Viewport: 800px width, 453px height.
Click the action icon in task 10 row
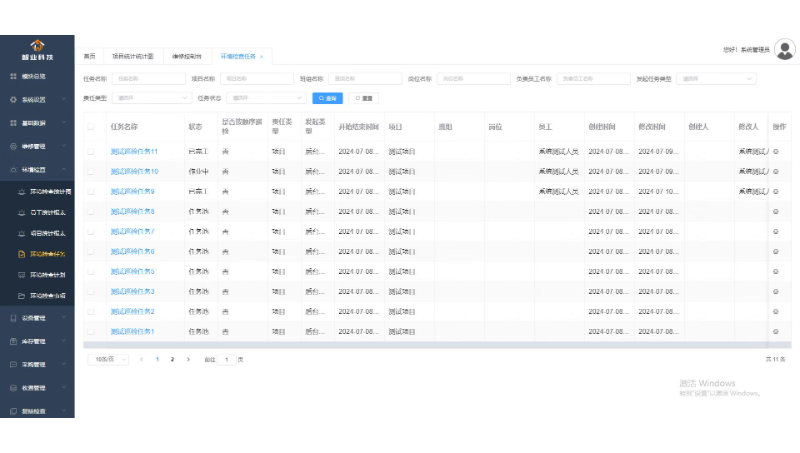[x=776, y=171]
